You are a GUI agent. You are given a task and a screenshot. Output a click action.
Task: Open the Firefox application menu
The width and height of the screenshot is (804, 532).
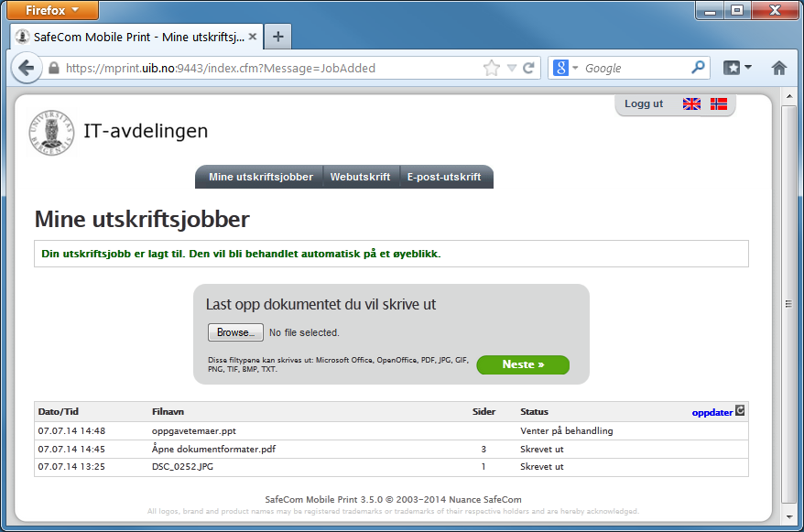click(x=49, y=11)
